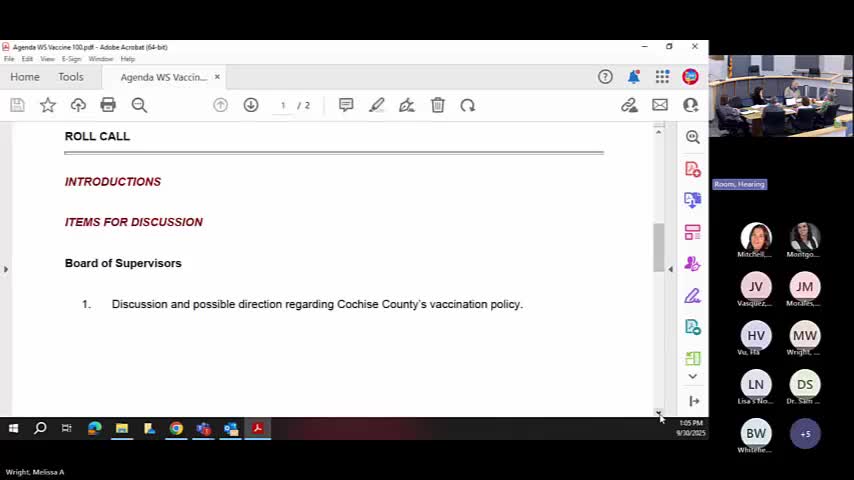Screen dimensions: 854x480
Task: Open Microsoft Edge from taskbar
Action: coord(95,429)
